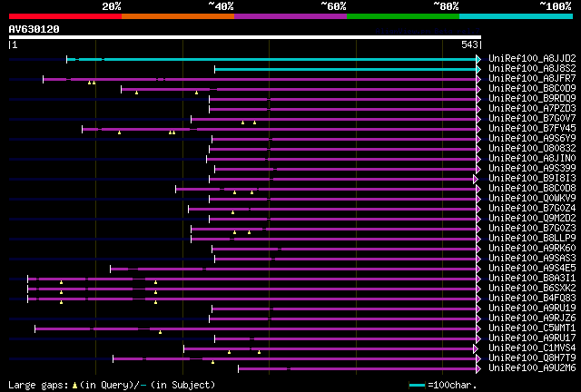This screenshot has height=392, width=581.
Task: Click the query name AV630120
Action: tap(34, 29)
